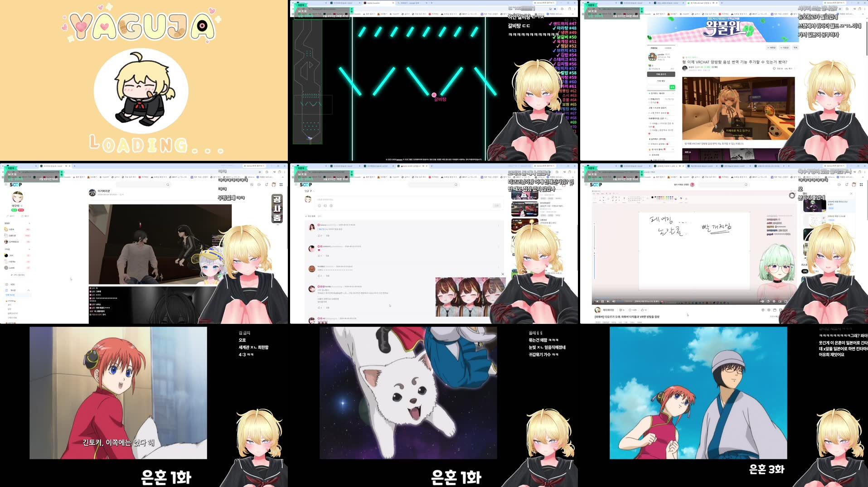Close the floating mini player with the X
Viewport: 868px width, 487px height.
[503, 274]
